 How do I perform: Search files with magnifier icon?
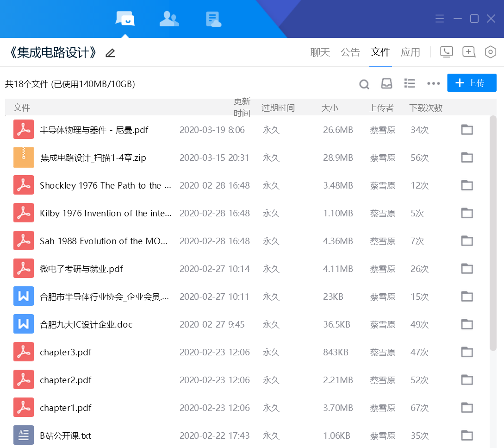[x=364, y=84]
